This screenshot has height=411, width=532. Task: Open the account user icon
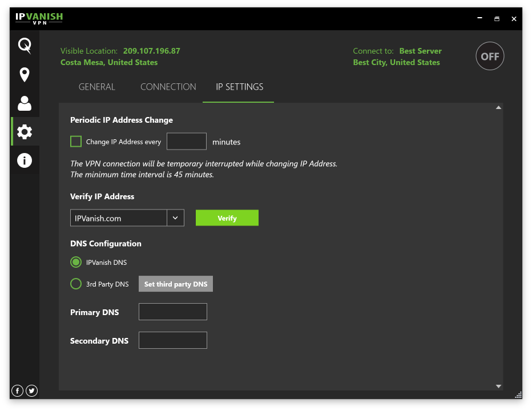point(25,103)
